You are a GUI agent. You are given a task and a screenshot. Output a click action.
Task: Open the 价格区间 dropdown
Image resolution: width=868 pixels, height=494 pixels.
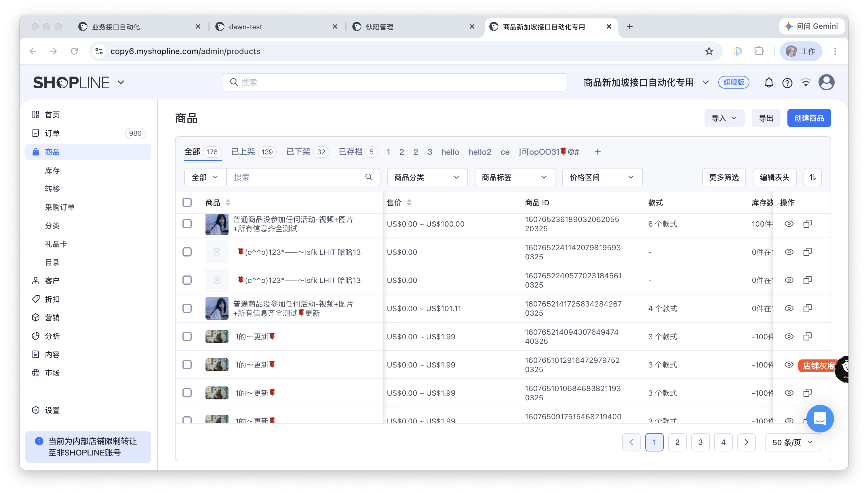602,177
